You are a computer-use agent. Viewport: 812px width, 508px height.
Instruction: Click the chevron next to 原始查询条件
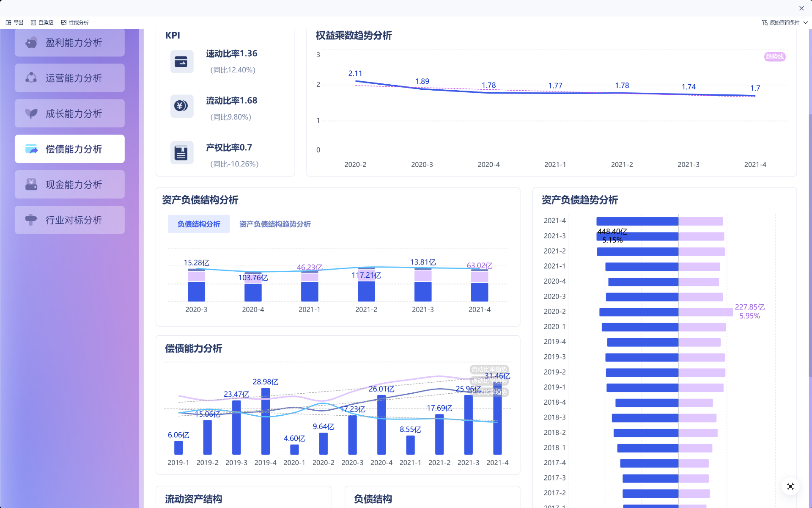[x=805, y=23]
